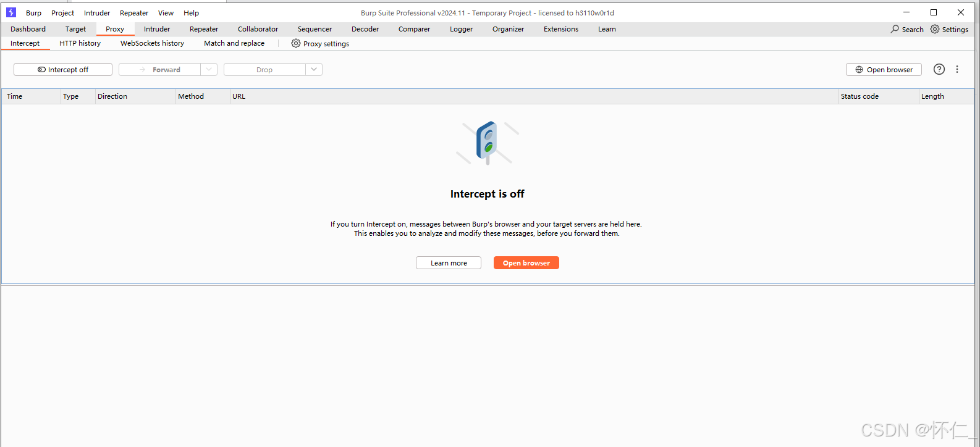
Task: Toggle the Intercept off button
Action: [x=63, y=70]
